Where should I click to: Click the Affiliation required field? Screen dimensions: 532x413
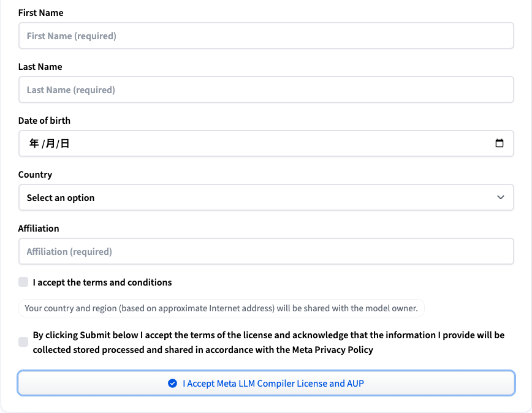[x=266, y=251]
